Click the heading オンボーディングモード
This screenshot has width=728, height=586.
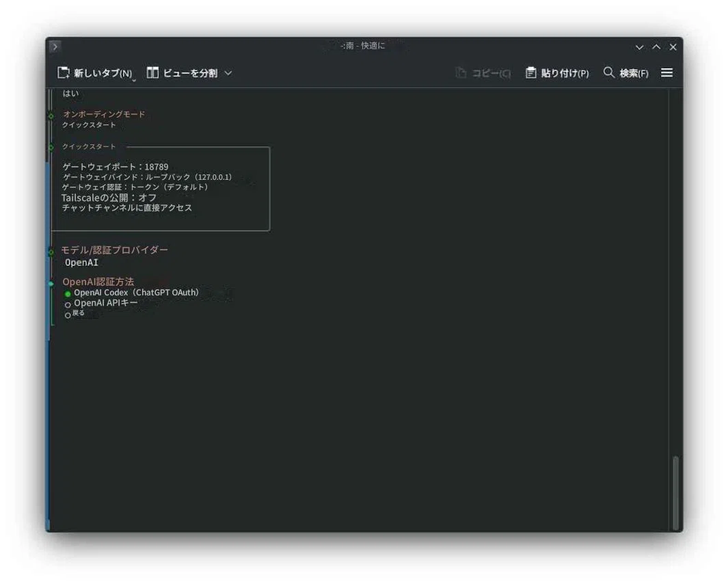(104, 114)
